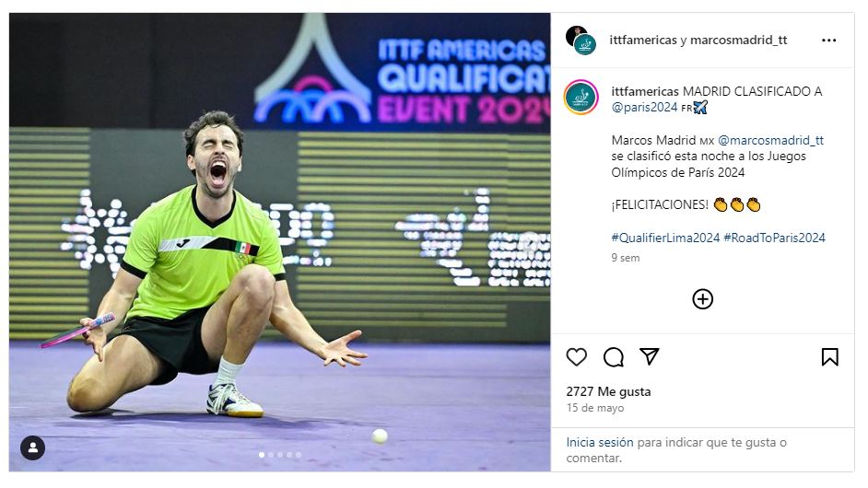Open the three-dot more options menu

[828, 41]
